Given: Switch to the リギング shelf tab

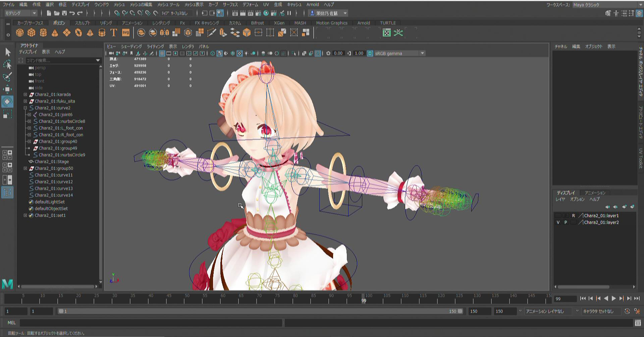Looking at the screenshot, I should (x=106, y=23).
